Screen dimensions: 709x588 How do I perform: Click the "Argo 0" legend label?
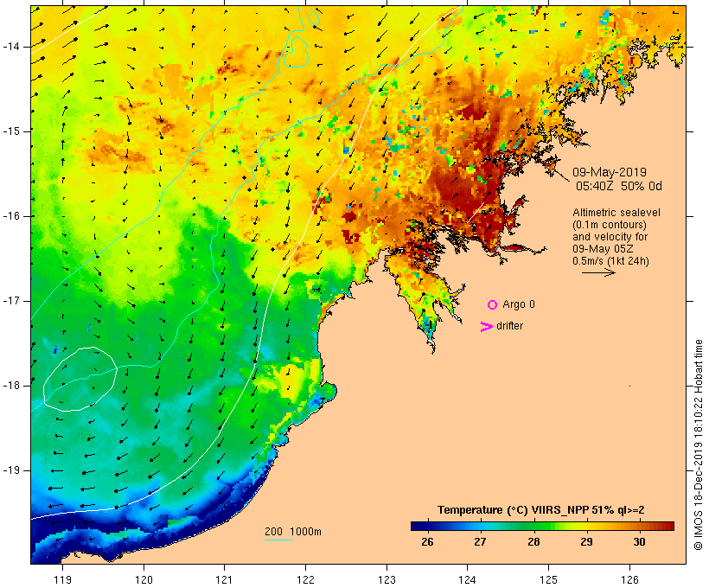519,304
